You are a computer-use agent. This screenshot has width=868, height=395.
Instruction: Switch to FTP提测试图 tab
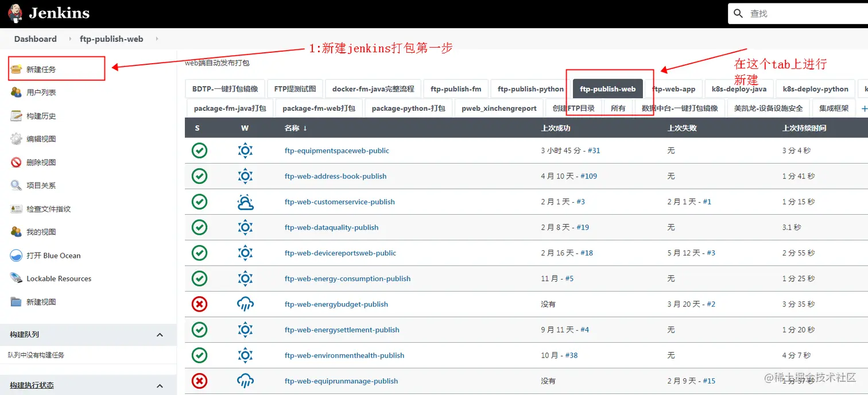click(295, 89)
